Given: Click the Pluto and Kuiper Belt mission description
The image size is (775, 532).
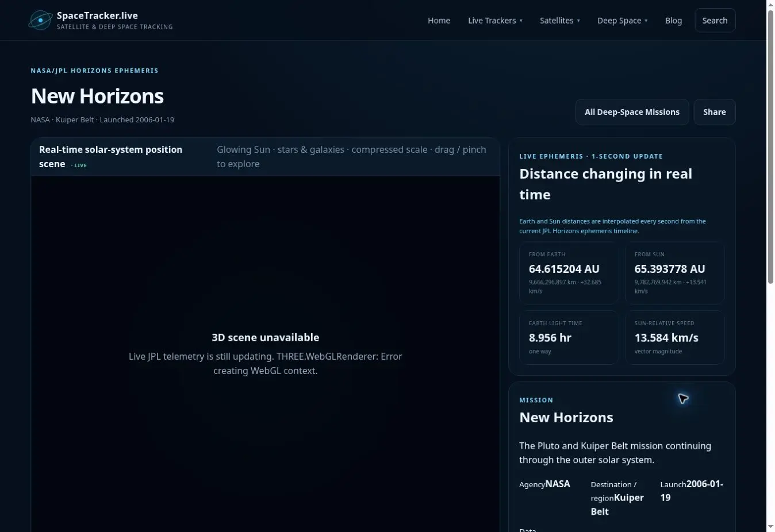Looking at the screenshot, I should (x=615, y=453).
